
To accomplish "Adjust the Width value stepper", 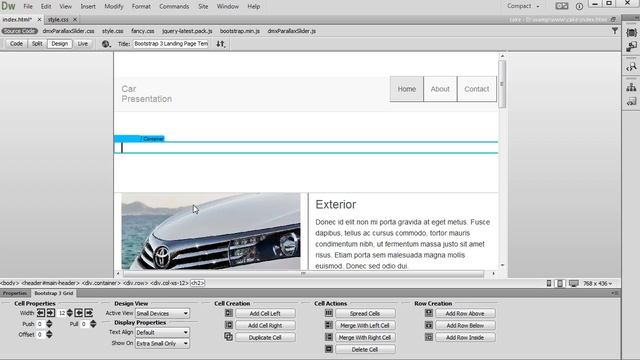I will coord(69,313).
